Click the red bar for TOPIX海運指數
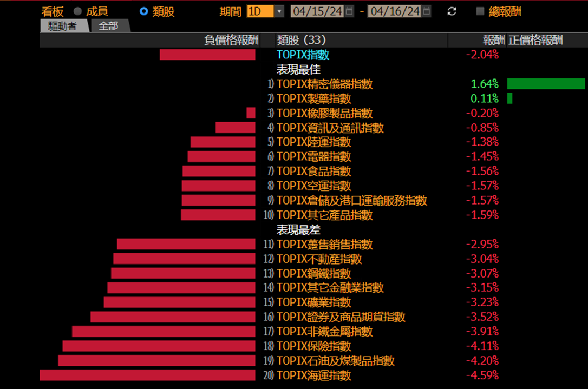Screen dimensions: 588x389 click(147, 375)
